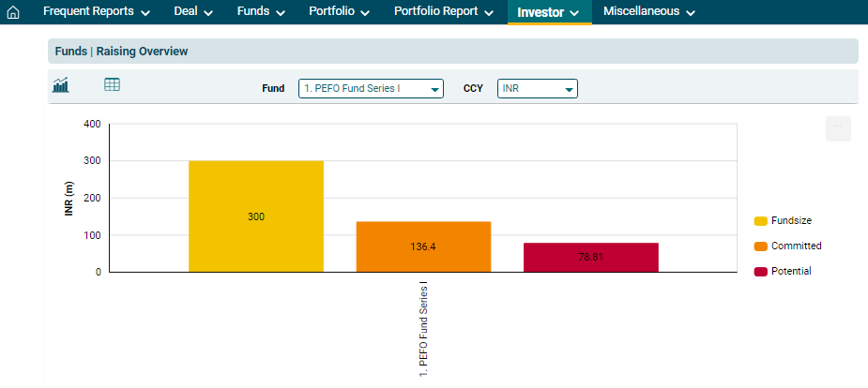Expand the Frequent Reports menu
The width and height of the screenshot is (868, 388).
[x=97, y=12]
